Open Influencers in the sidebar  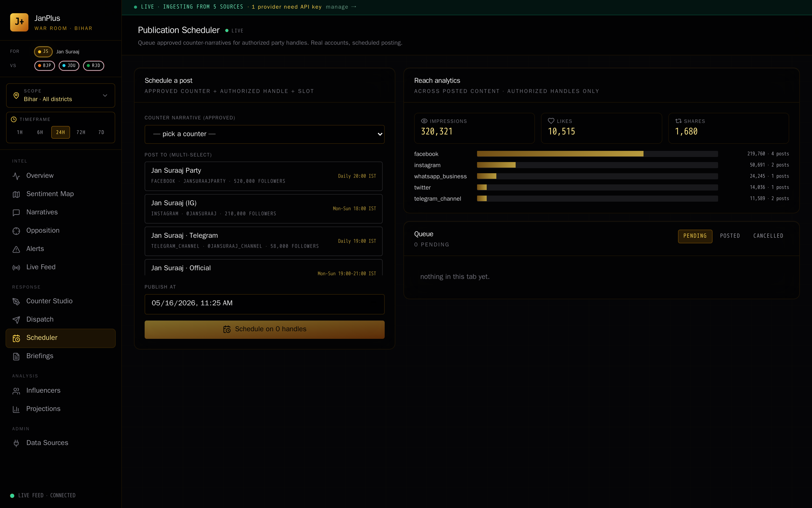[x=61, y=391]
